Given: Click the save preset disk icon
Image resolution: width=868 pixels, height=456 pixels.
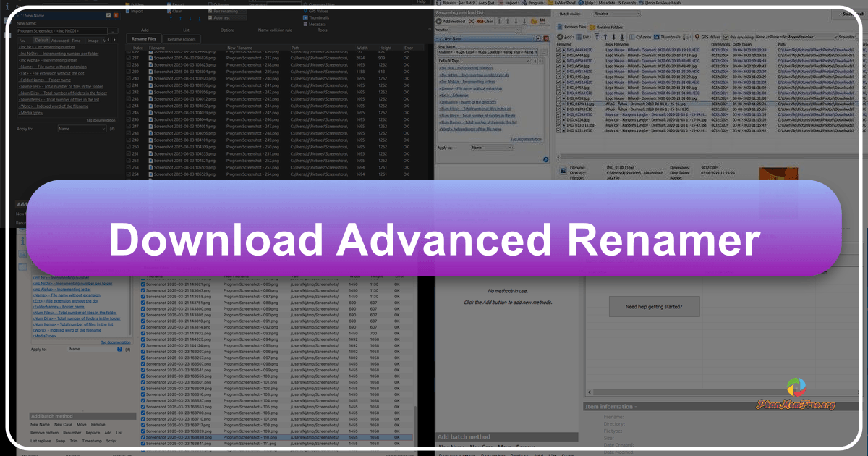Looking at the screenshot, I should pyautogui.click(x=542, y=20).
